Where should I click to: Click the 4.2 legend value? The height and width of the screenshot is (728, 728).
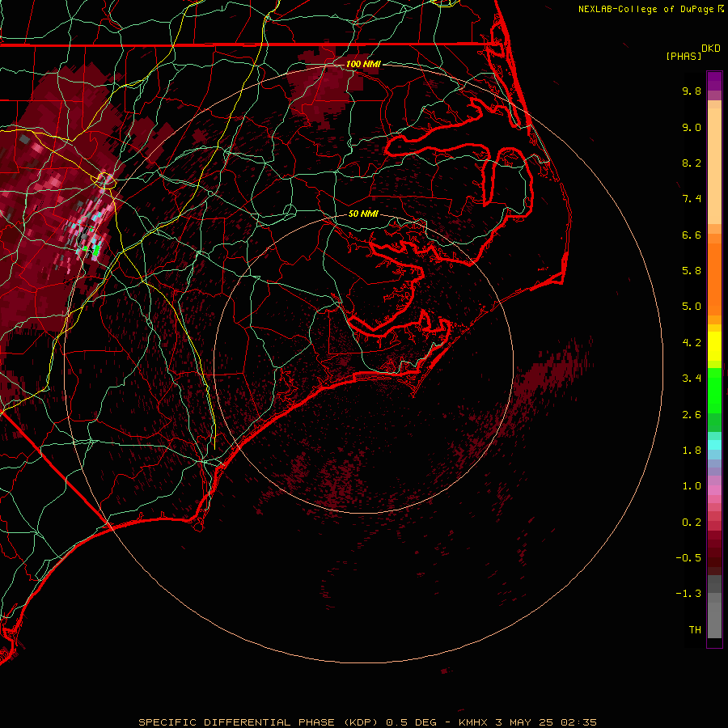[x=692, y=343]
